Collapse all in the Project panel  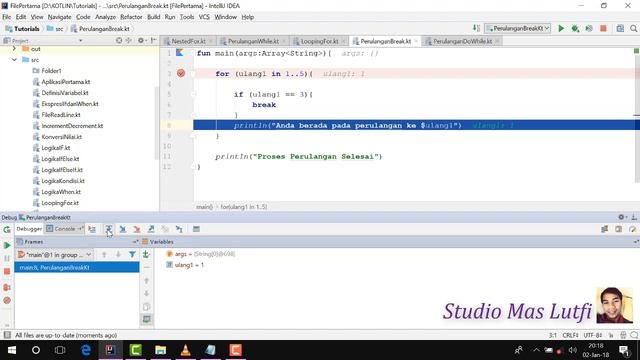pyautogui.click(x=129, y=40)
